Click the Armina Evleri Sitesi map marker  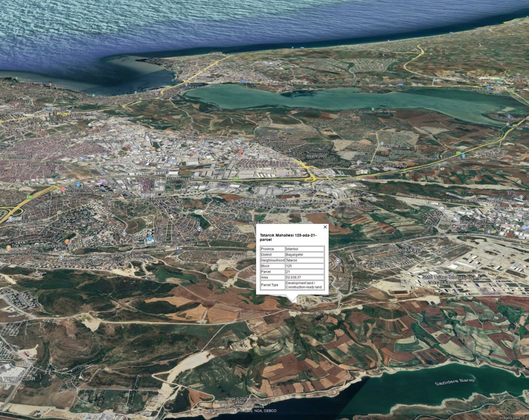click(x=338, y=261)
